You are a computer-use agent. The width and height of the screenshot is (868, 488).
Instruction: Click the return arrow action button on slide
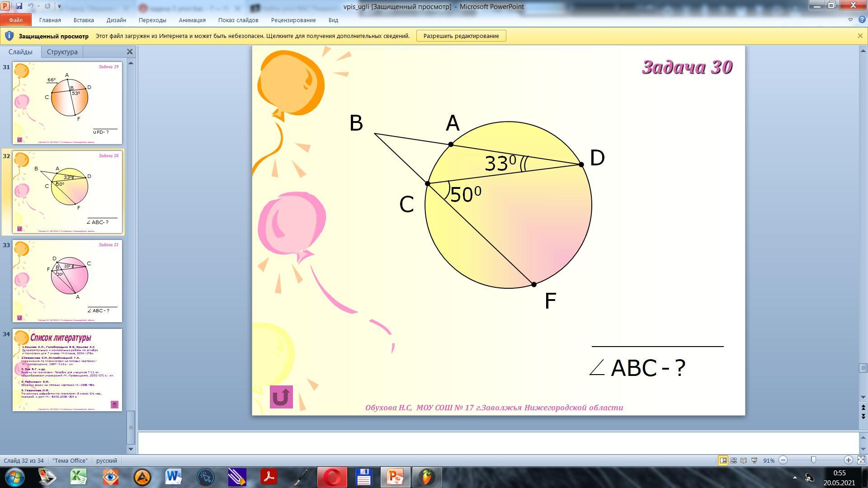(281, 397)
